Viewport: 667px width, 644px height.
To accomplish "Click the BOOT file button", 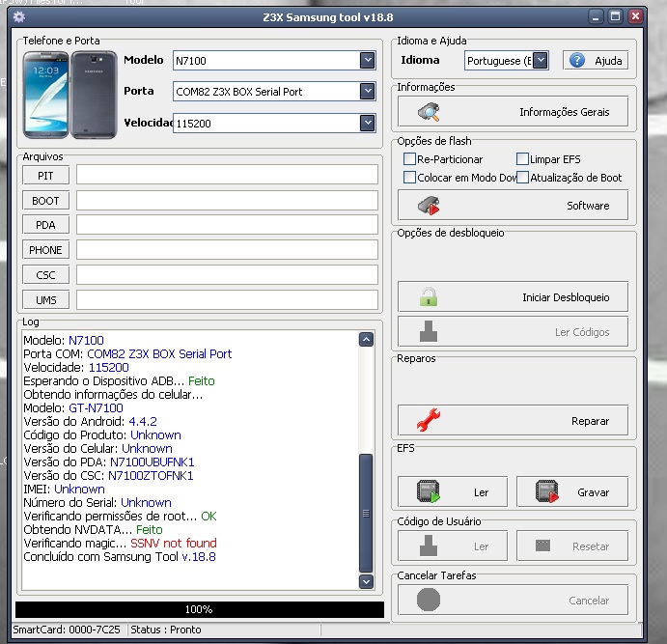I will point(45,201).
